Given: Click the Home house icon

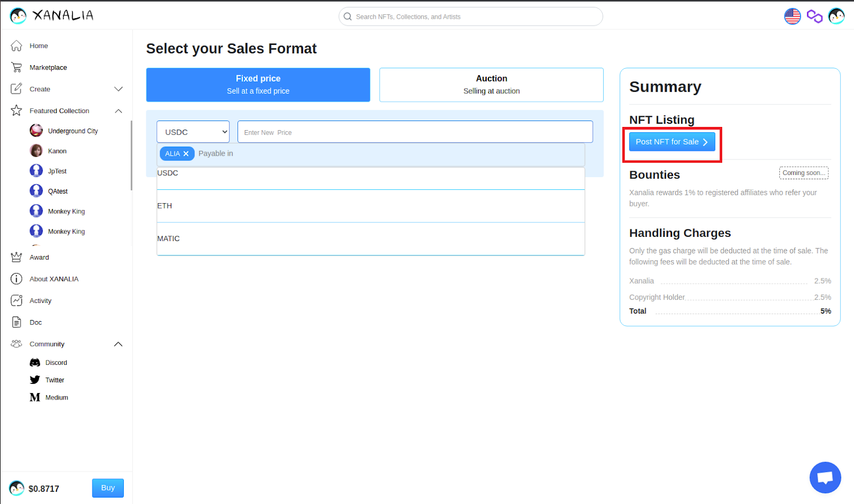Looking at the screenshot, I should point(17,46).
